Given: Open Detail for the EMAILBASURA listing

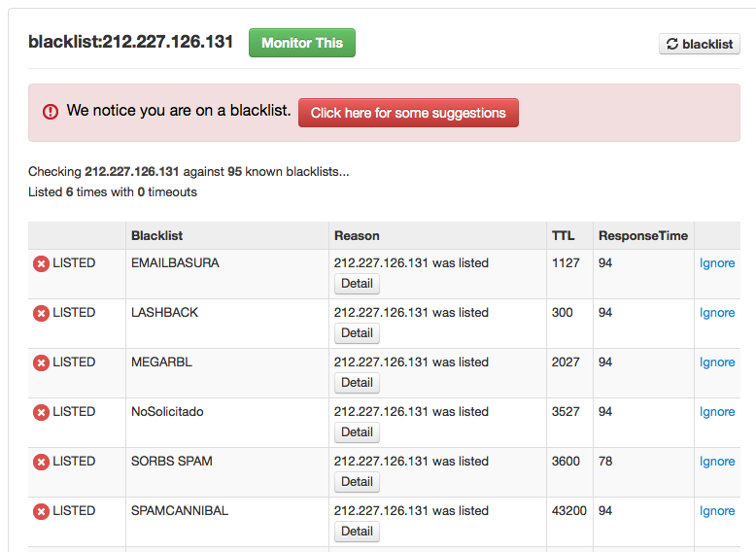Looking at the screenshot, I should click(357, 284).
